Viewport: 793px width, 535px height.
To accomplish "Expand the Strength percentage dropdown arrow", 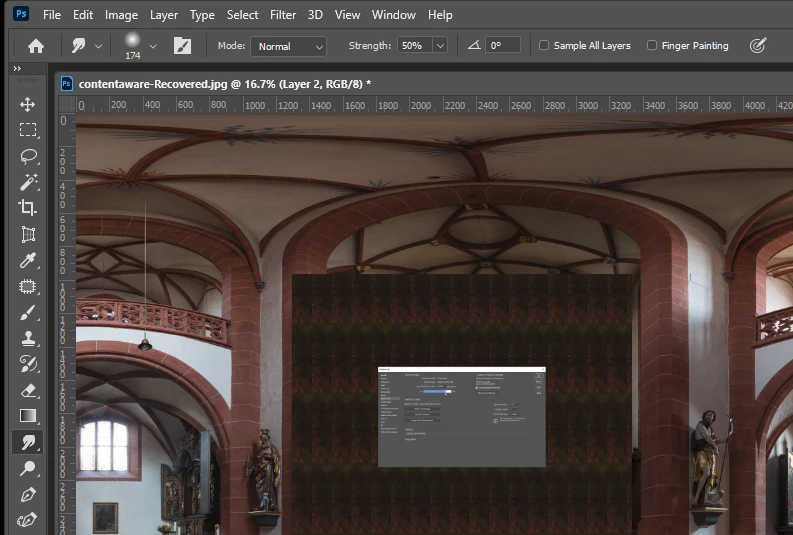I will 440,46.
